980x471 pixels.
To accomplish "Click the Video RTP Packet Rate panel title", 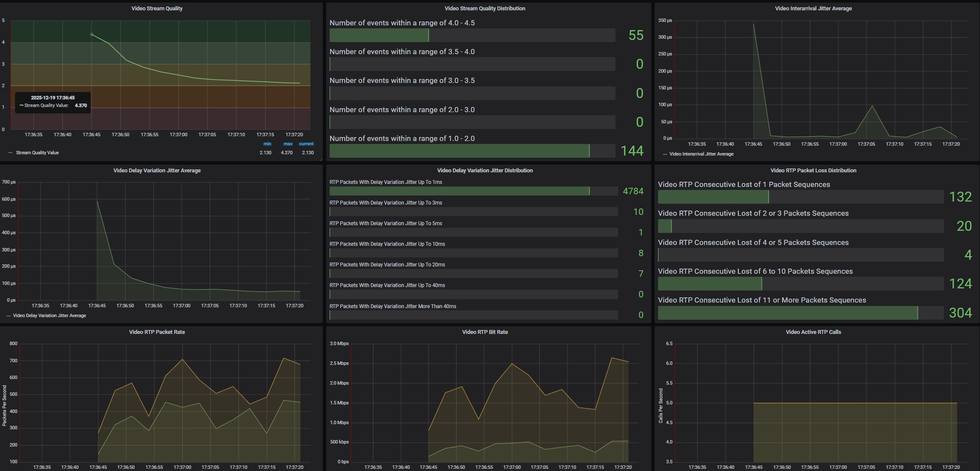I will coord(157,332).
